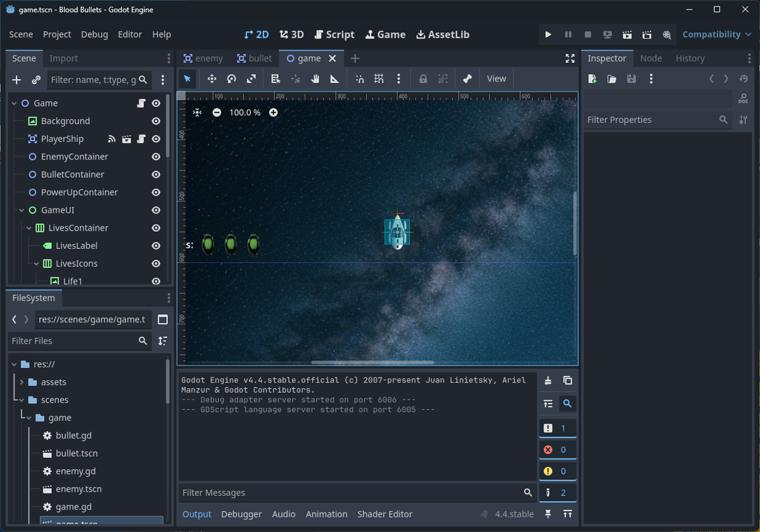Activate the Move mode tool
760x532 pixels.
pyautogui.click(x=212, y=79)
